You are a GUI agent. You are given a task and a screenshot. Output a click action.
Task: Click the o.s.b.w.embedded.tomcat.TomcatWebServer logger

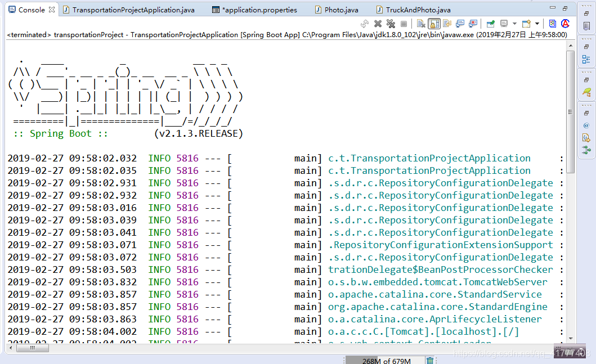(x=437, y=282)
